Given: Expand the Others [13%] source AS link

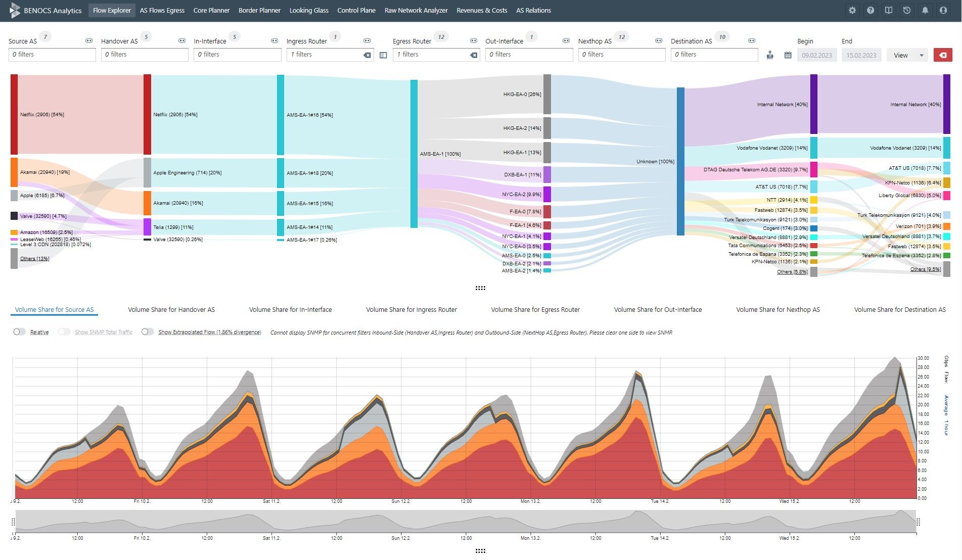Looking at the screenshot, I should 34,258.
